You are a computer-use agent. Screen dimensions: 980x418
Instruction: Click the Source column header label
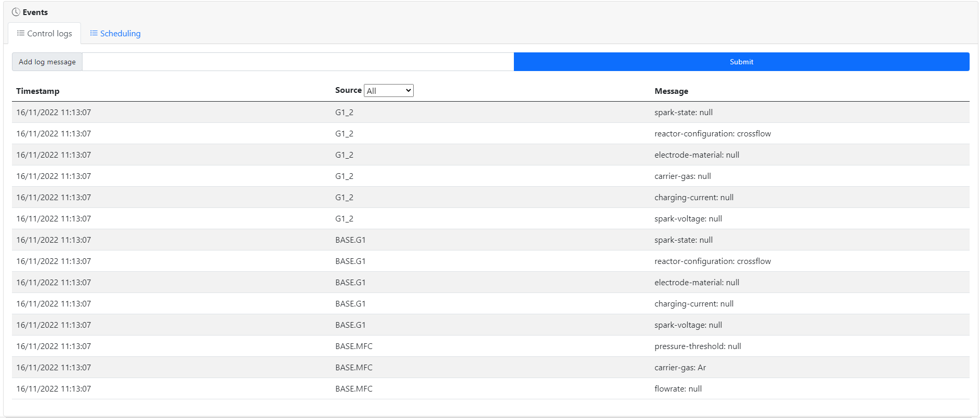348,90
